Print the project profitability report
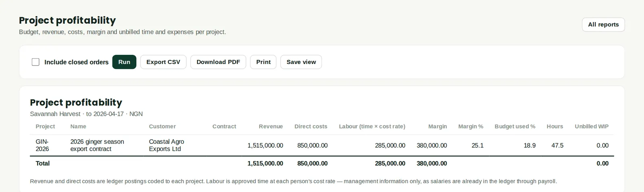Viewport: 644px width, 192px height. (x=263, y=62)
